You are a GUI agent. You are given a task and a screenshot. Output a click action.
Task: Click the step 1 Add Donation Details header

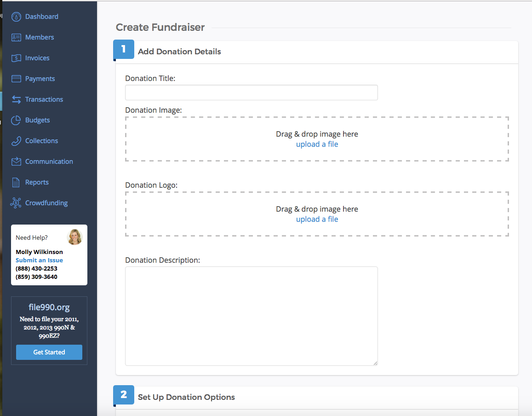179,51
